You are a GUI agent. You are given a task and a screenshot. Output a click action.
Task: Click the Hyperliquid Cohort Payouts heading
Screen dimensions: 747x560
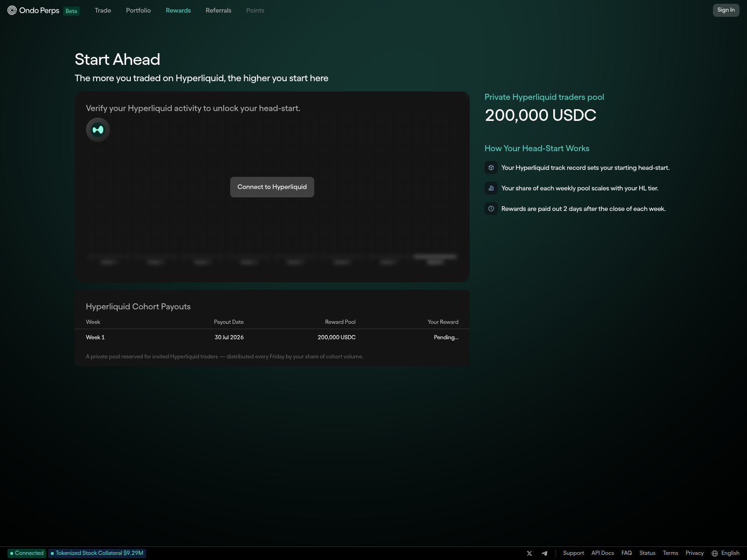coord(138,307)
